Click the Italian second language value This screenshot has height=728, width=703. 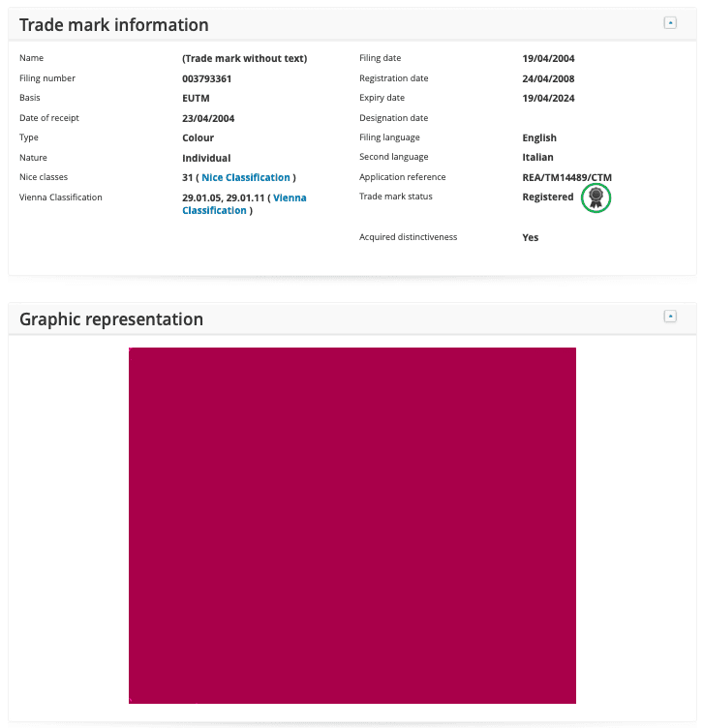coord(537,157)
